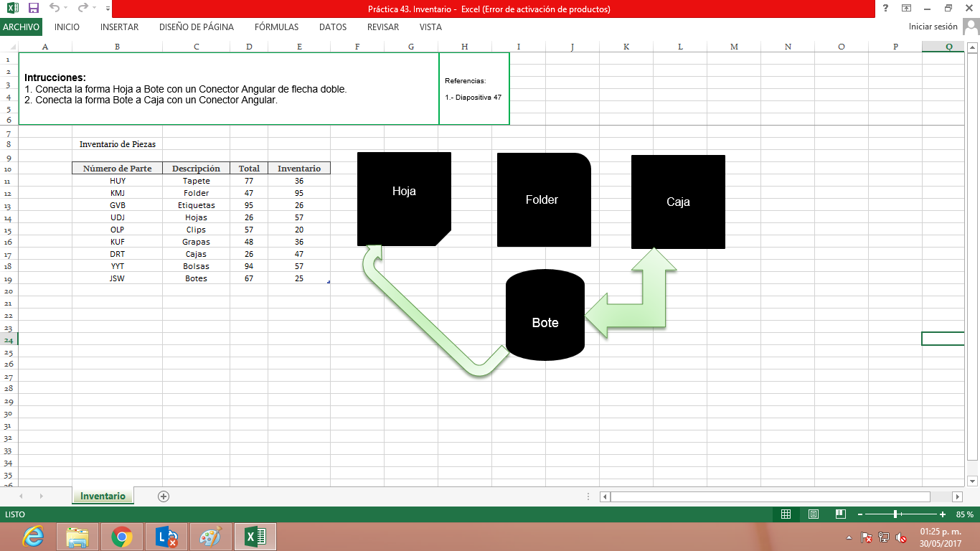980x551 pixels.
Task: Select the Inventario sheet tab
Action: 103,496
